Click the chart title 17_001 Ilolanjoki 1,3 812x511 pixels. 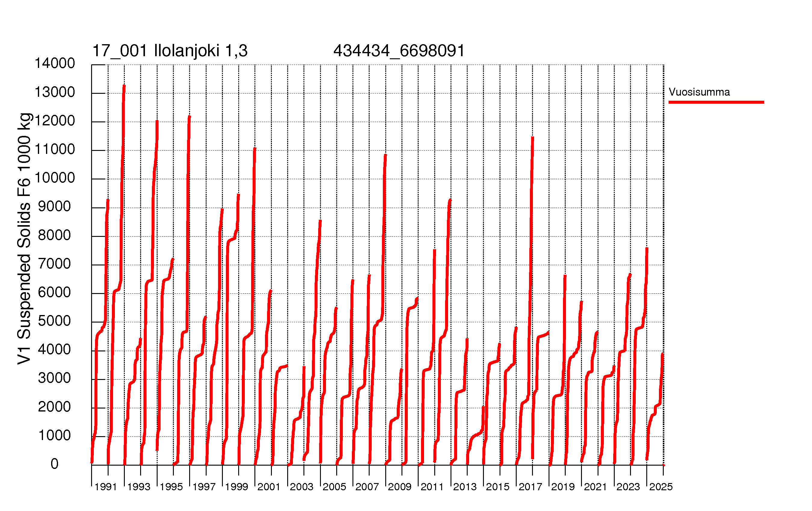point(170,51)
